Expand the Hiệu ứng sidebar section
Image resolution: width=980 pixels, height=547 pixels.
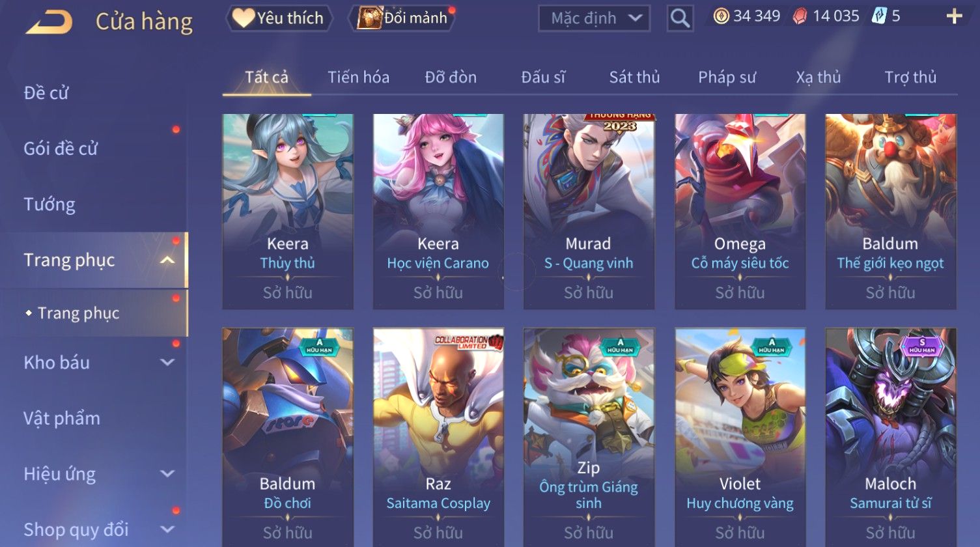point(168,474)
